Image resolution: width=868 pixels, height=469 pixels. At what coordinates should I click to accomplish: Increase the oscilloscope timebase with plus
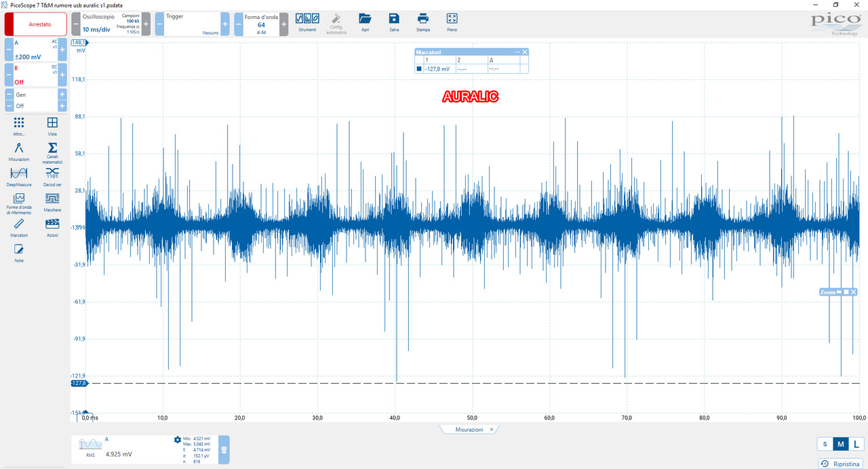146,24
